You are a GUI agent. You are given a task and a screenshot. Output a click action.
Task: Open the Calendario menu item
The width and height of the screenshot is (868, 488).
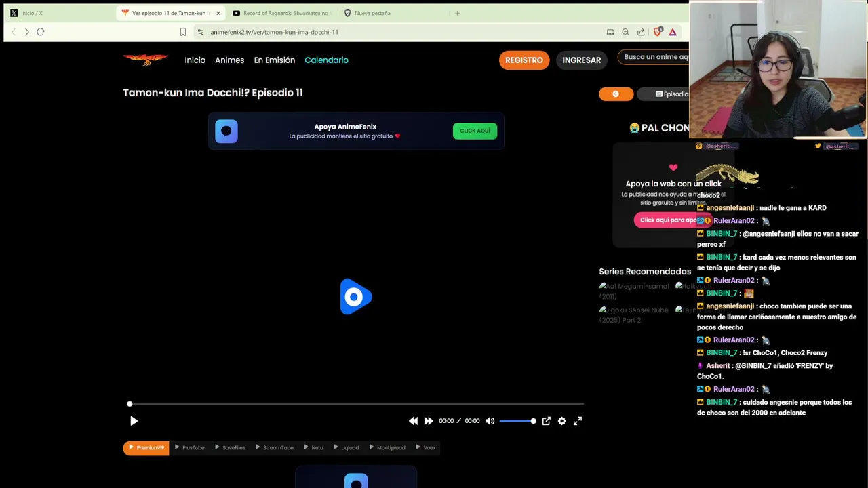[x=326, y=60]
